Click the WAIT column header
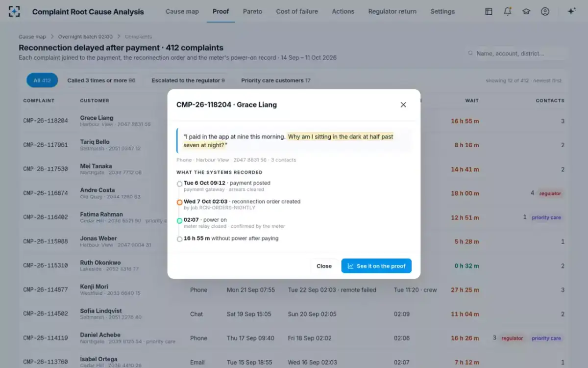 tap(472, 101)
